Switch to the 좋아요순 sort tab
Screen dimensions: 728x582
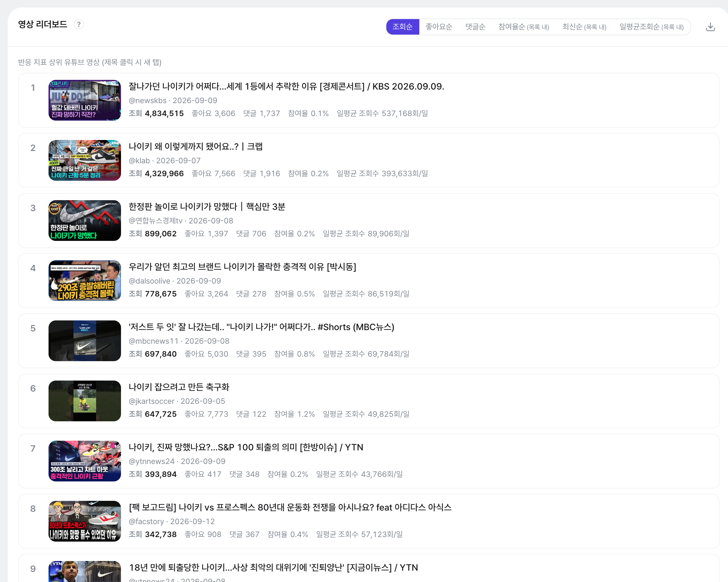439,27
